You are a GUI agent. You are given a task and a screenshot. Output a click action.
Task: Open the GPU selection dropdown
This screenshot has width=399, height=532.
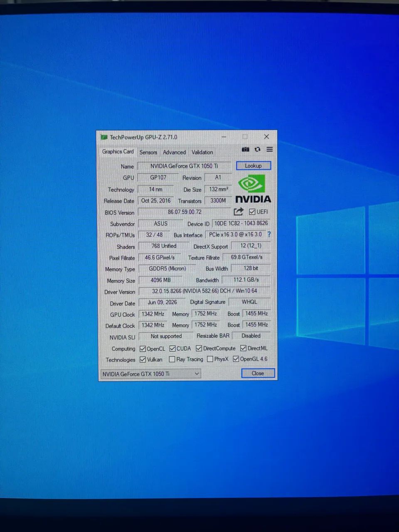pos(151,374)
